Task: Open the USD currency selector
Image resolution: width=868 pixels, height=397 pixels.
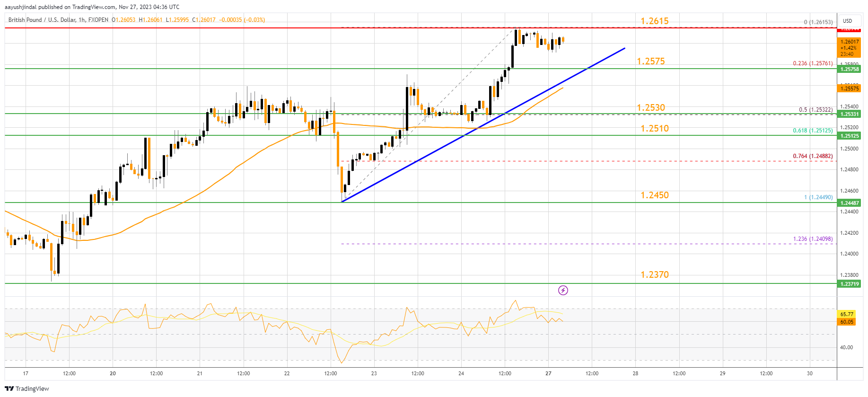Action: tap(847, 21)
